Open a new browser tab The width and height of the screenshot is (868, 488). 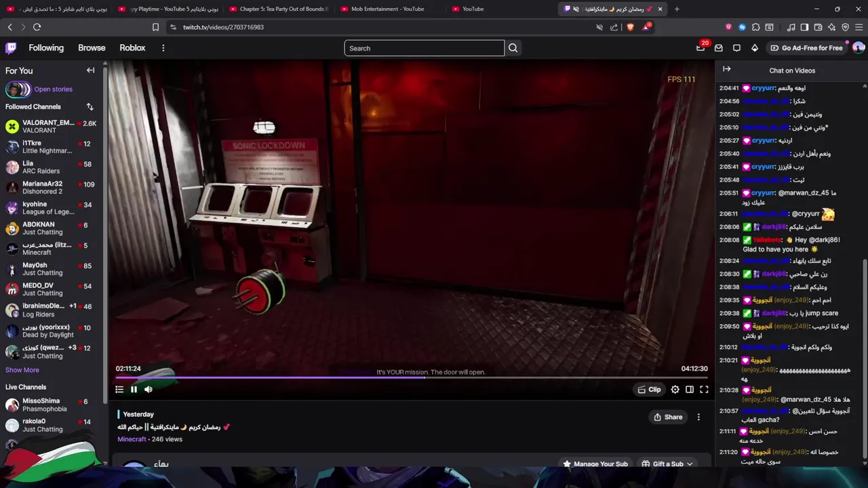(677, 9)
